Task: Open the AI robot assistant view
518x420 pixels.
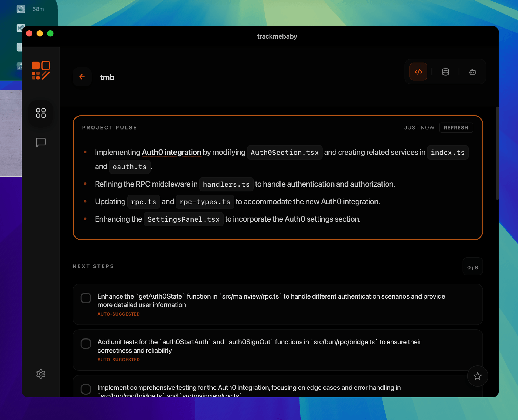Action: (472, 72)
